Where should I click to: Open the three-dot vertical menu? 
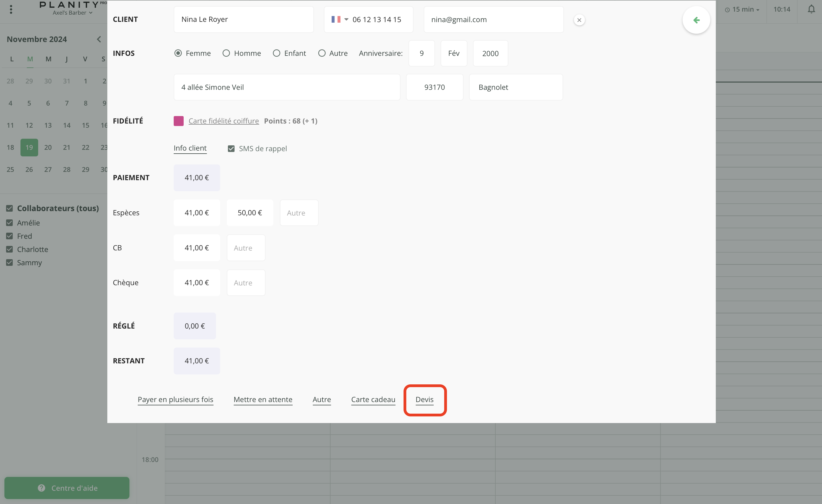click(11, 9)
